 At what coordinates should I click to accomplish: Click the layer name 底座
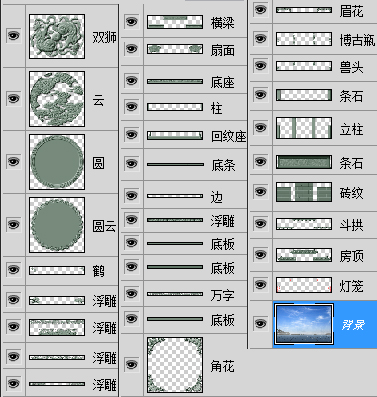(222, 82)
